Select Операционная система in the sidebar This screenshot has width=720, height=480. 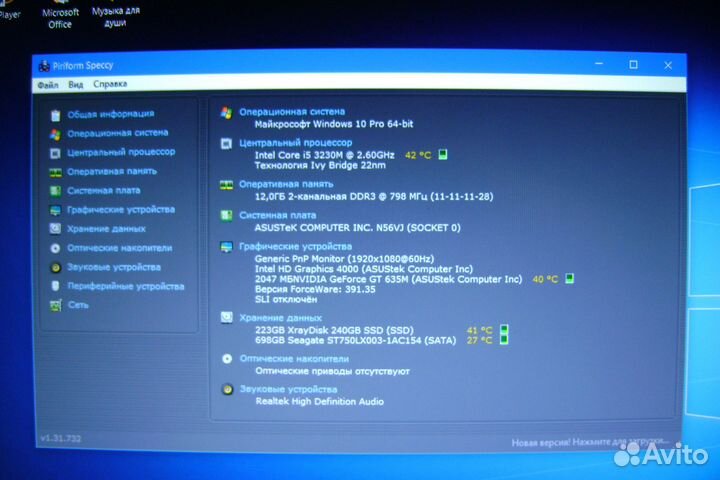click(118, 133)
